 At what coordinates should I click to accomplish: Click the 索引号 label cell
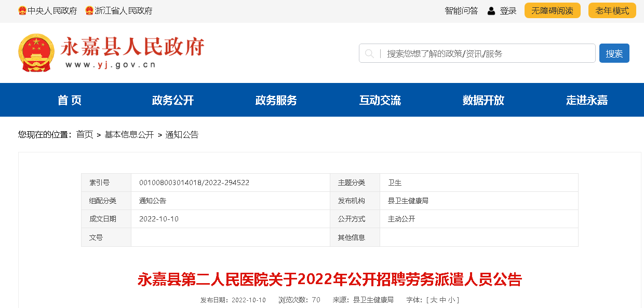coord(106,183)
